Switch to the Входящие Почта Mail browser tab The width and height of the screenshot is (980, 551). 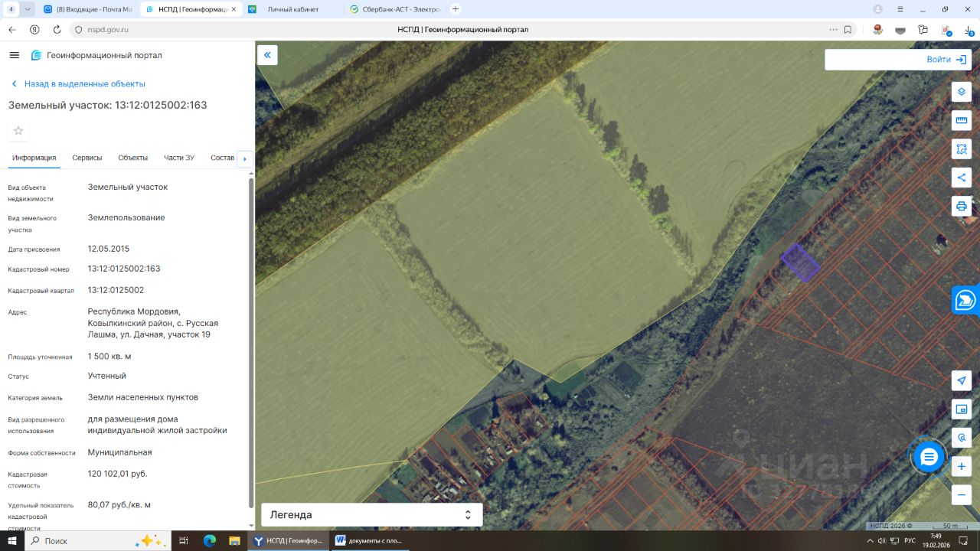coord(87,9)
